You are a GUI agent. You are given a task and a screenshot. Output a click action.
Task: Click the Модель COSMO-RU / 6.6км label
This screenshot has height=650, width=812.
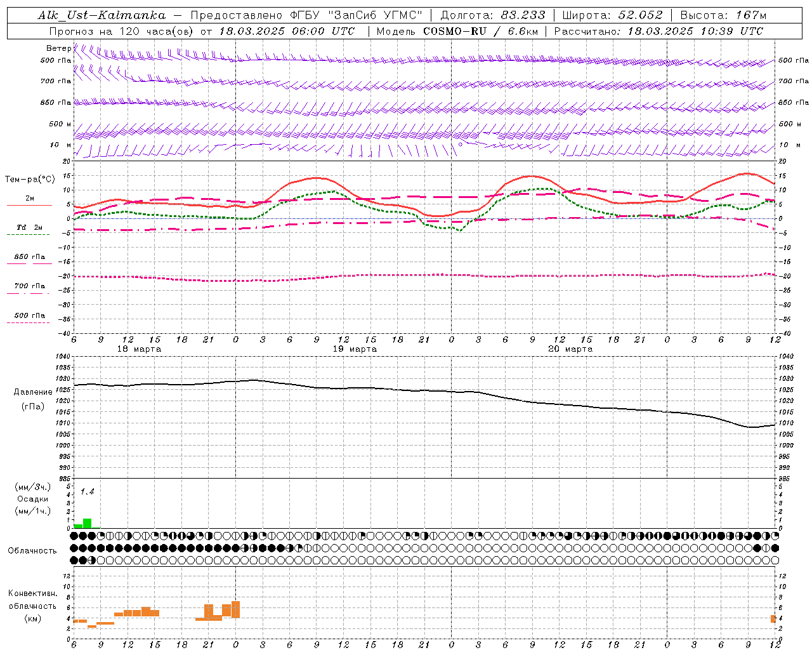pos(457,31)
